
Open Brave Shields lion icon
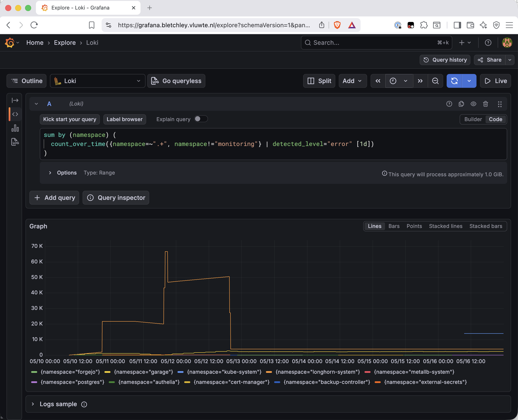click(x=337, y=25)
